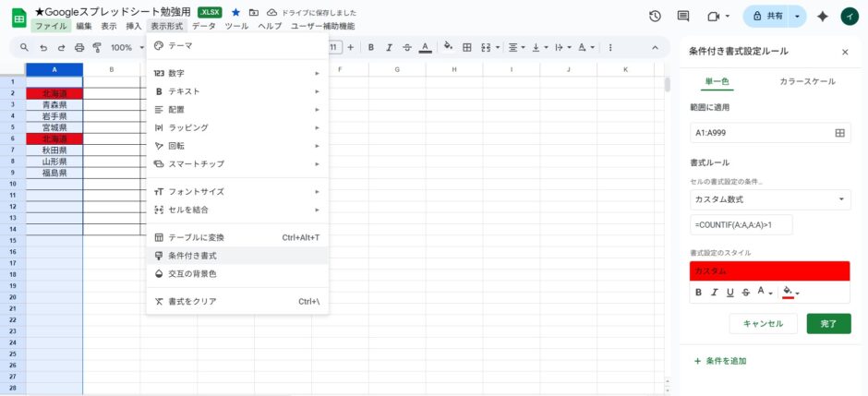Star the spreadsheet document
This screenshot has height=396, width=868.
pyautogui.click(x=235, y=12)
